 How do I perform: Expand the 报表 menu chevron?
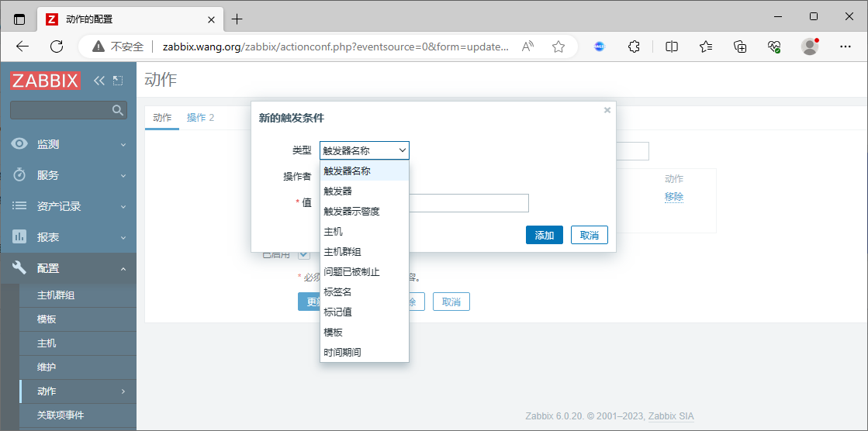pyautogui.click(x=123, y=237)
